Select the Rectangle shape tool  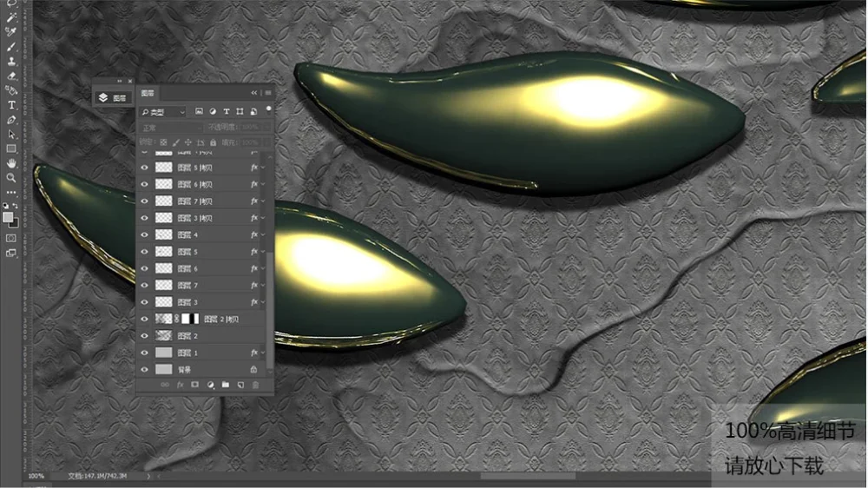click(x=11, y=148)
